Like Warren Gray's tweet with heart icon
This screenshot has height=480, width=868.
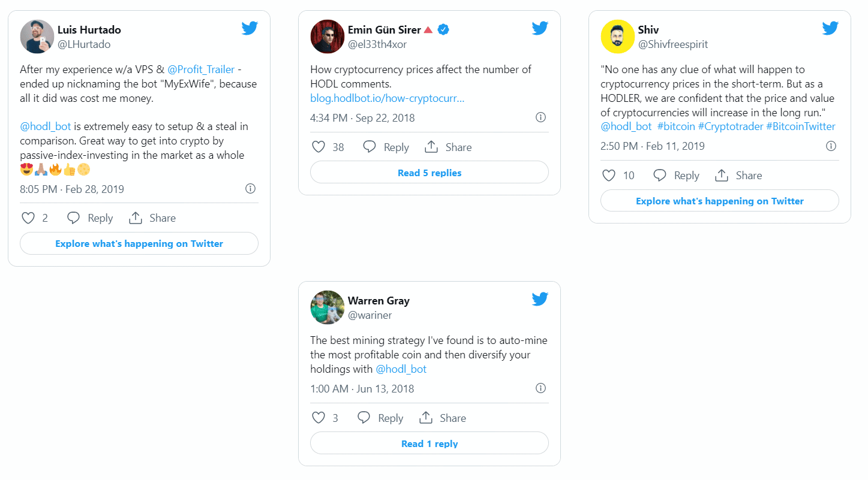(319, 418)
